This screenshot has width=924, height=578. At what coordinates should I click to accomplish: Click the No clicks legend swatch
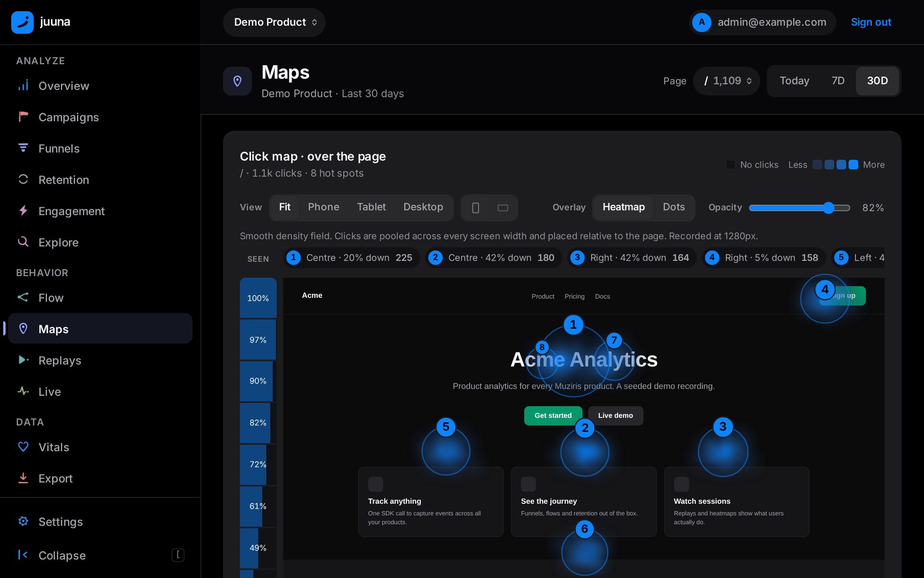click(731, 165)
